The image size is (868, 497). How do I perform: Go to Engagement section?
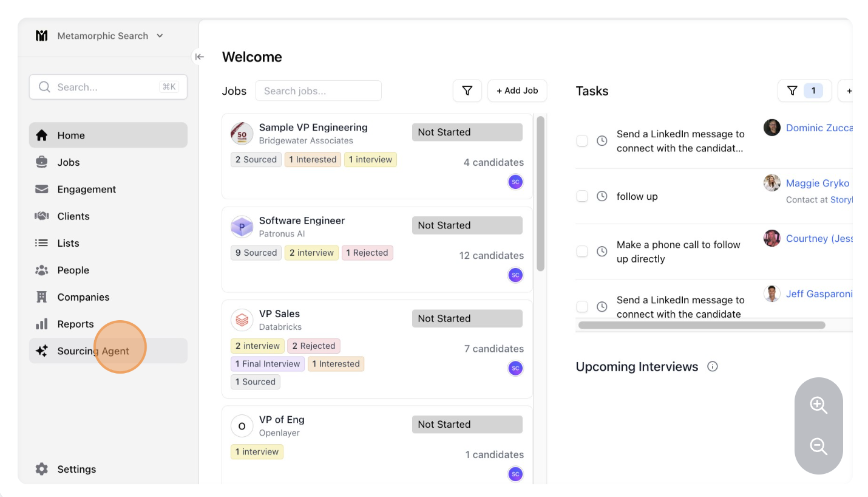click(108, 189)
